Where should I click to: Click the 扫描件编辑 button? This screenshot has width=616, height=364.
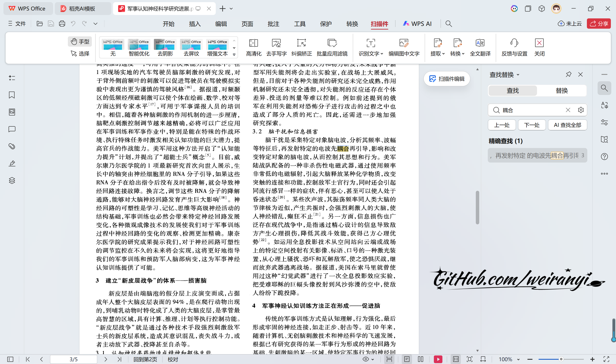pos(447,79)
